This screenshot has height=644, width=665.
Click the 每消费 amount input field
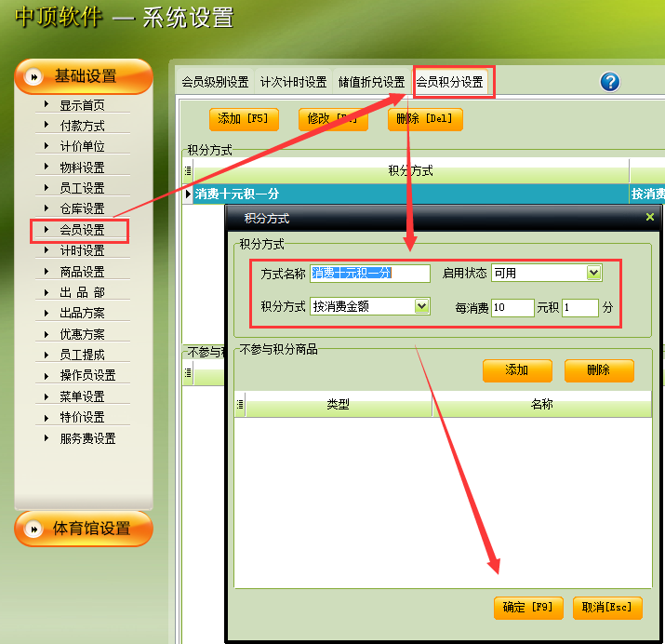(512, 307)
